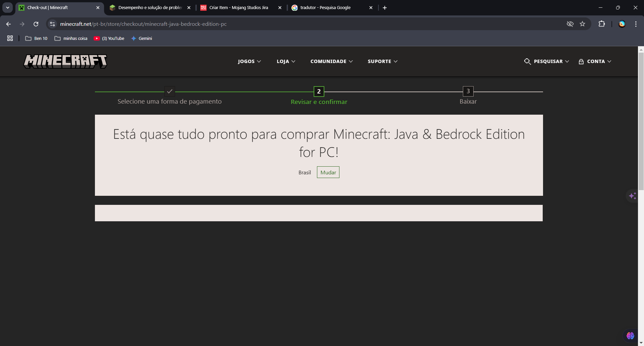Switch to the tradutor Pesquisa Google tab
Viewport: 644px width, 346px height.
click(x=332, y=8)
